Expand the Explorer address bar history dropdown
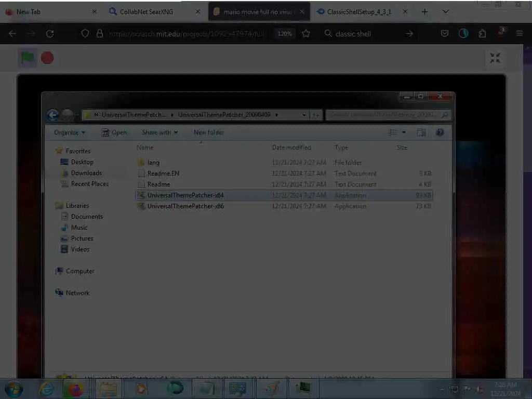The image size is (532, 399). tap(303, 115)
